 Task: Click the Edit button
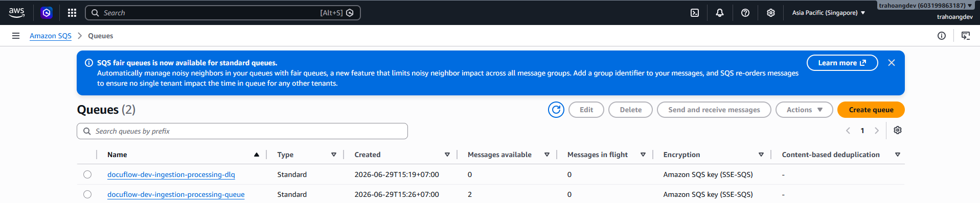pyautogui.click(x=586, y=110)
